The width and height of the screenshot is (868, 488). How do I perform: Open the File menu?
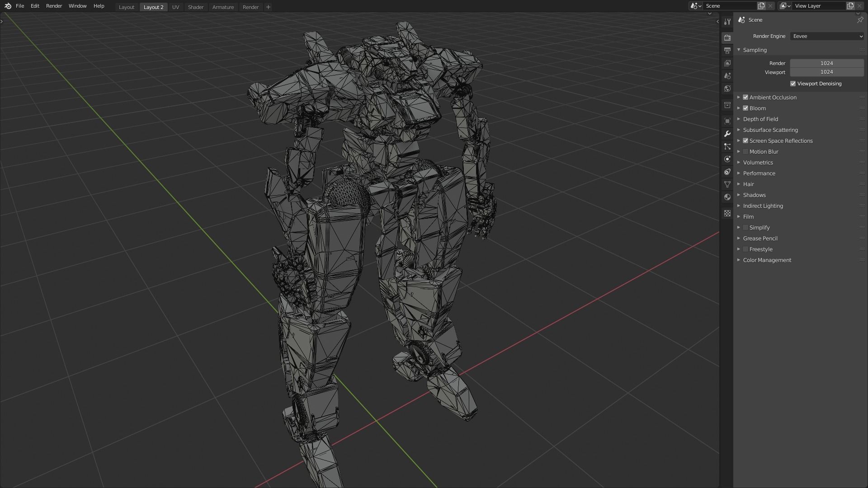[x=20, y=6]
